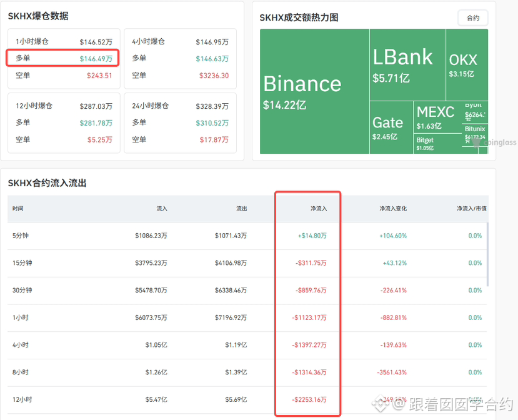Click the net inflow -$859.76万

[311, 291]
